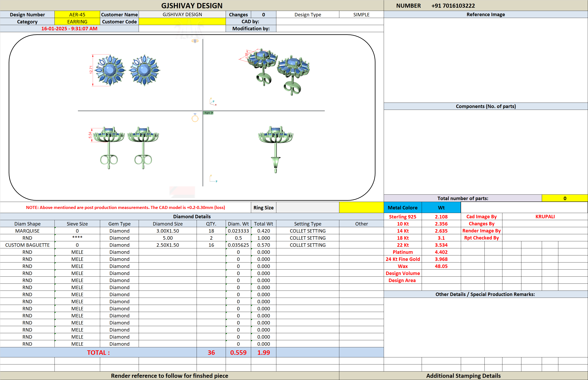Click the total weight 1.99
The width and height of the screenshot is (588, 380).
(x=263, y=353)
